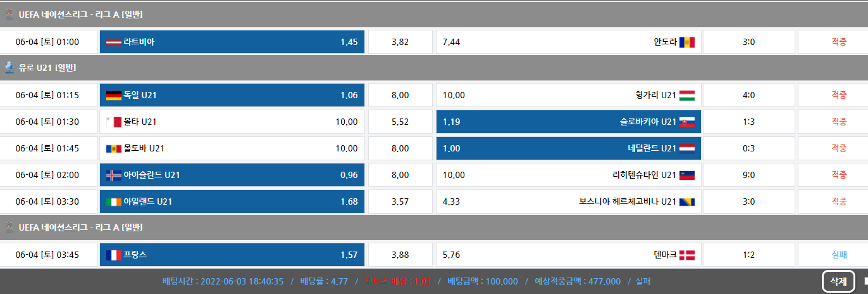Click the Hungary U21 flag icon
This screenshot has width=868, height=294.
pyautogui.click(x=686, y=96)
